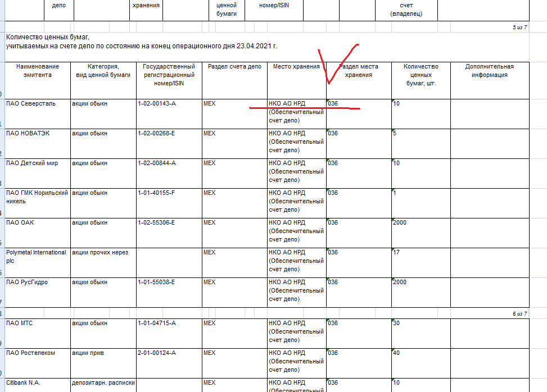The width and height of the screenshot is (547, 392).
Task: Select the cell 'ПАО Ростелеком'
Action: click(38, 363)
